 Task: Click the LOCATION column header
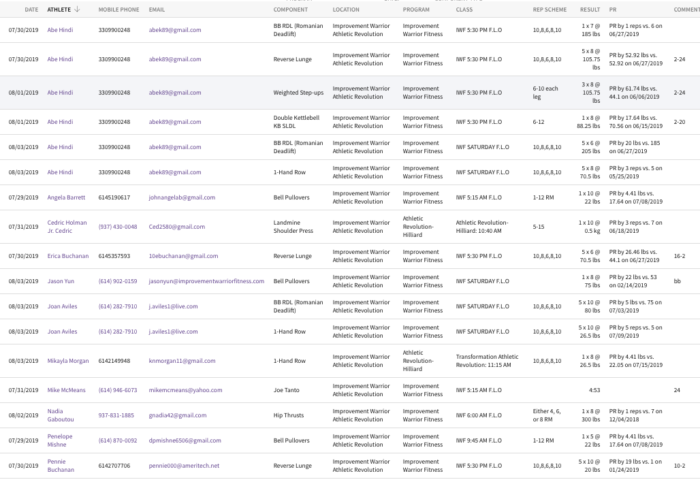click(346, 9)
